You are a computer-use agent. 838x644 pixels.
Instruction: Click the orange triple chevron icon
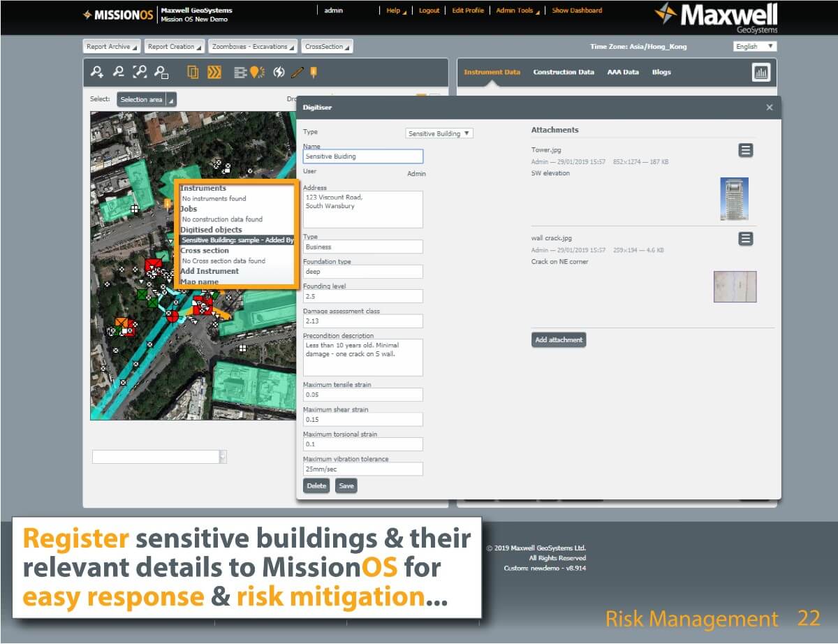coord(214,71)
